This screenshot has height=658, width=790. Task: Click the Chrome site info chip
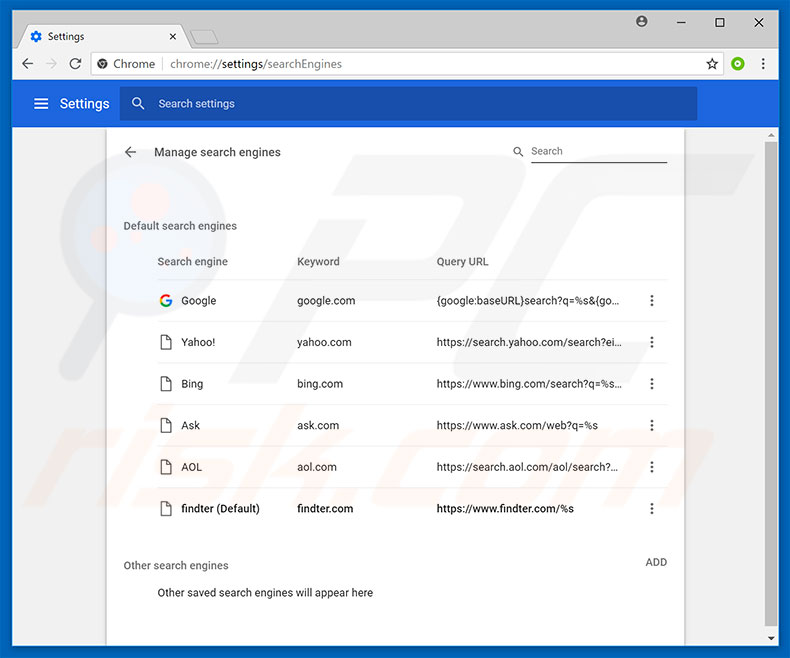pos(126,64)
